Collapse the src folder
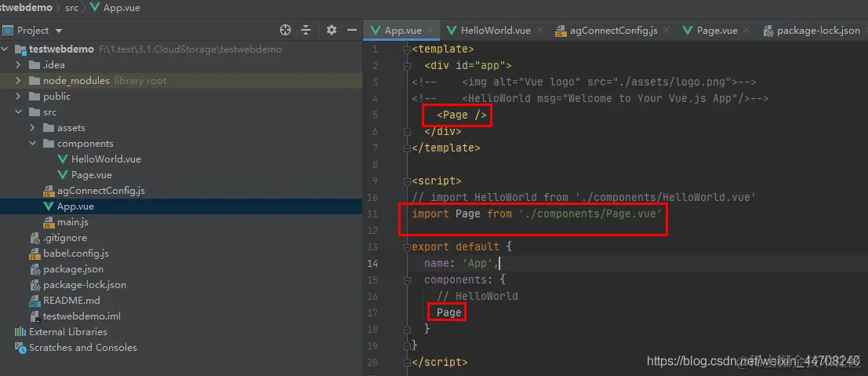Screen dimensions: 868x376 coord(18,112)
